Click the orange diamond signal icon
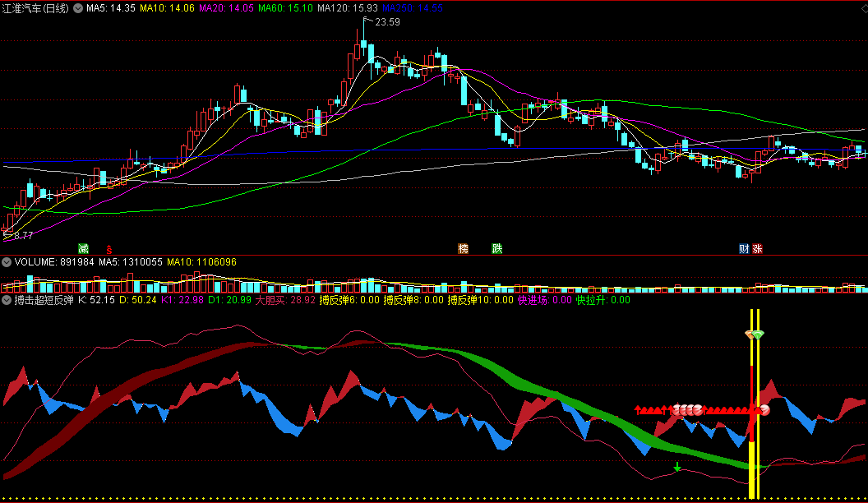 (x=750, y=335)
